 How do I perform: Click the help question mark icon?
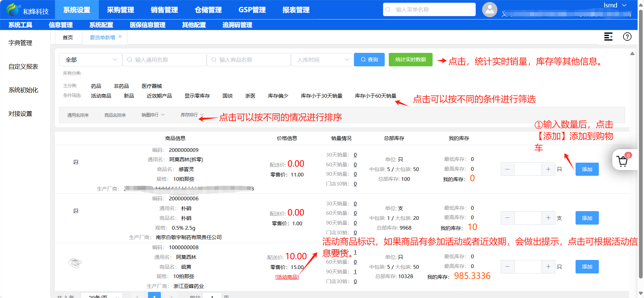tap(627, 37)
